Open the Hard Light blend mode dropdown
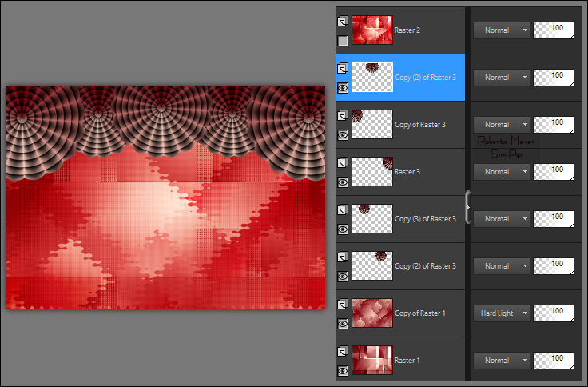Viewport: 588px width, 387px height. click(501, 313)
